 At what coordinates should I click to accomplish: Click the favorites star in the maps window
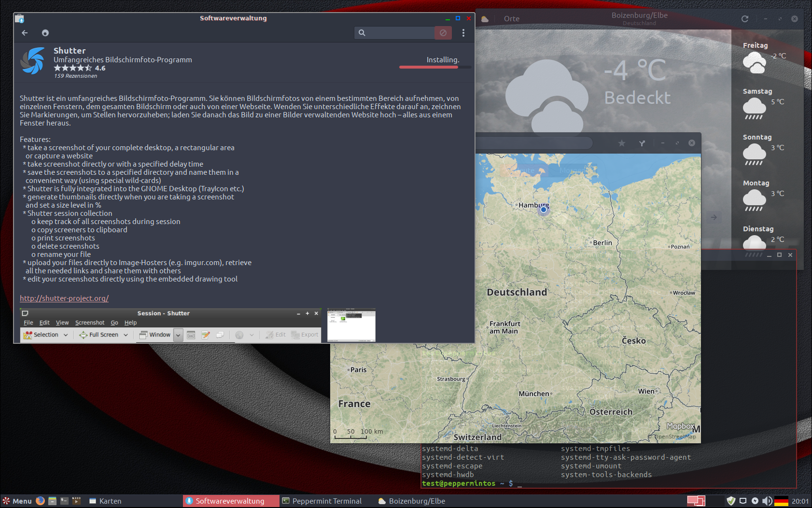pos(621,143)
